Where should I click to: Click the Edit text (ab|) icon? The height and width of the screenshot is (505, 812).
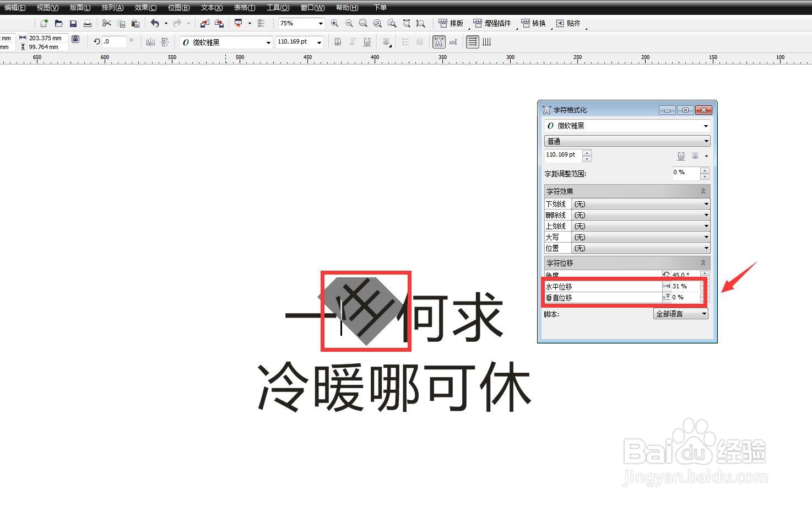click(x=453, y=42)
